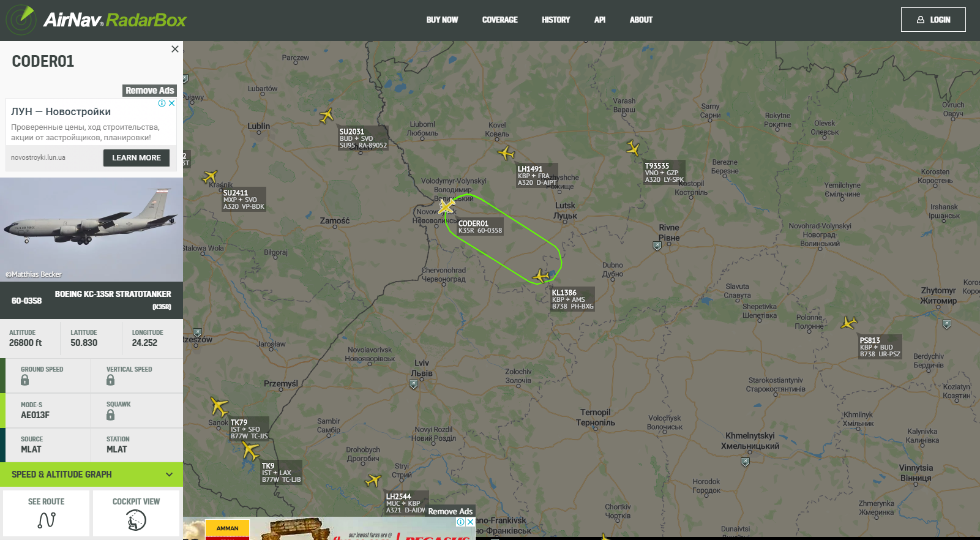Select the LH1491 airplane icon near Kovel

tap(506, 152)
